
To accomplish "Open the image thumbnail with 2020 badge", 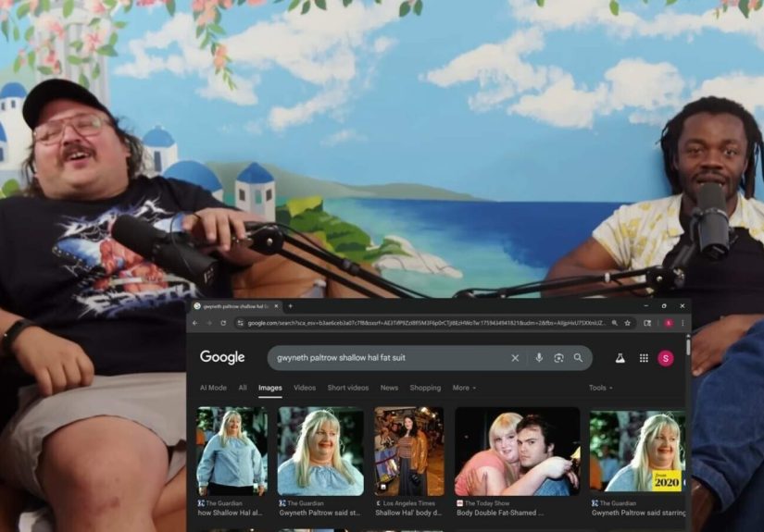I will tap(637, 452).
